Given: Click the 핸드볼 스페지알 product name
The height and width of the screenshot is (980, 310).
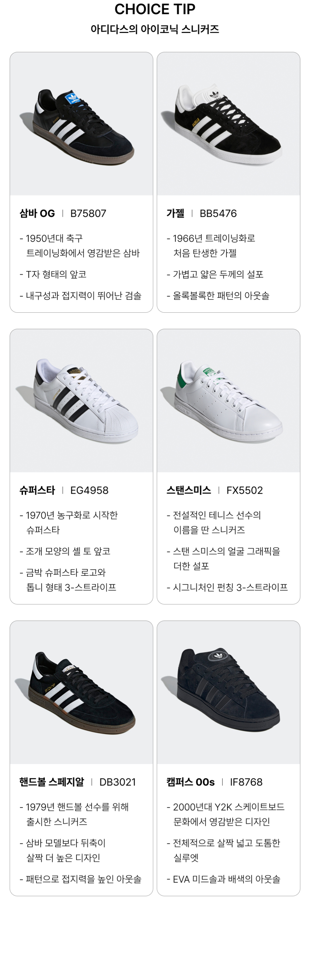Looking at the screenshot, I should (52, 782).
